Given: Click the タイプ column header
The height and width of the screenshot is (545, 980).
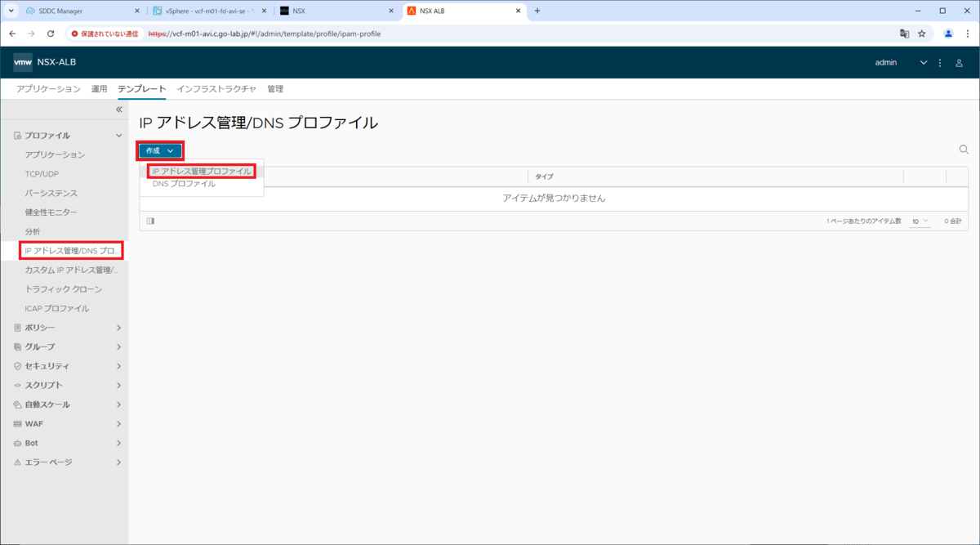Looking at the screenshot, I should (x=544, y=176).
